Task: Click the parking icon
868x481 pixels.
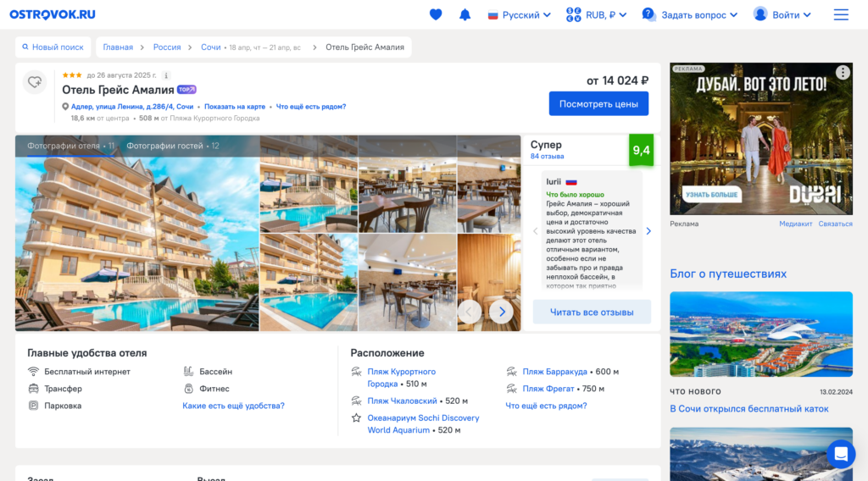Action: click(x=33, y=406)
